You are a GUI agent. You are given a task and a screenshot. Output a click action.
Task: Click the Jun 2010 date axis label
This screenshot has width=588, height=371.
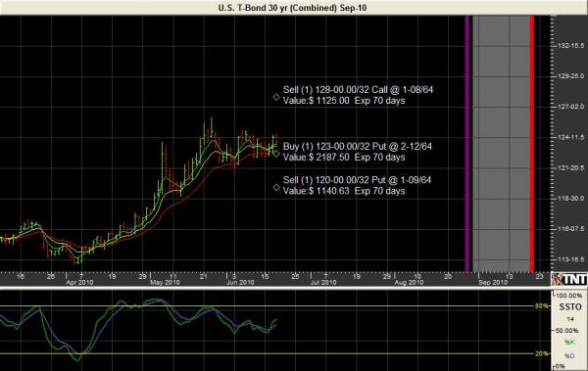coord(240,283)
